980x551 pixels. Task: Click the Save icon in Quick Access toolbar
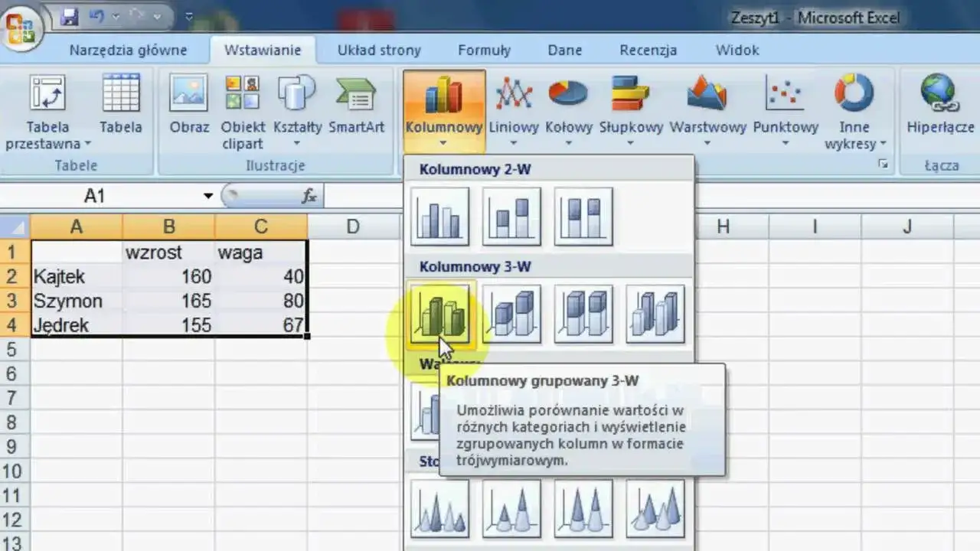point(69,17)
